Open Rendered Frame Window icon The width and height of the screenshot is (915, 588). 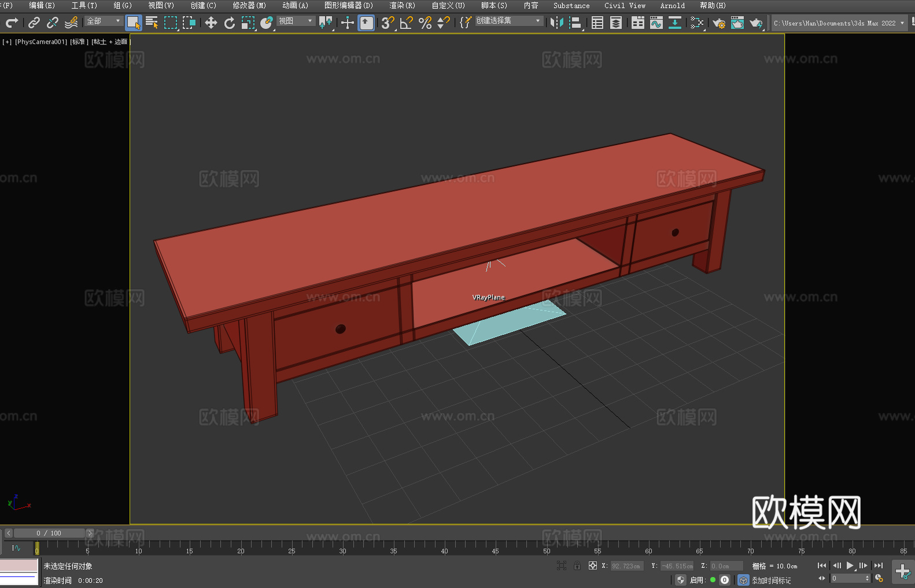coord(737,23)
